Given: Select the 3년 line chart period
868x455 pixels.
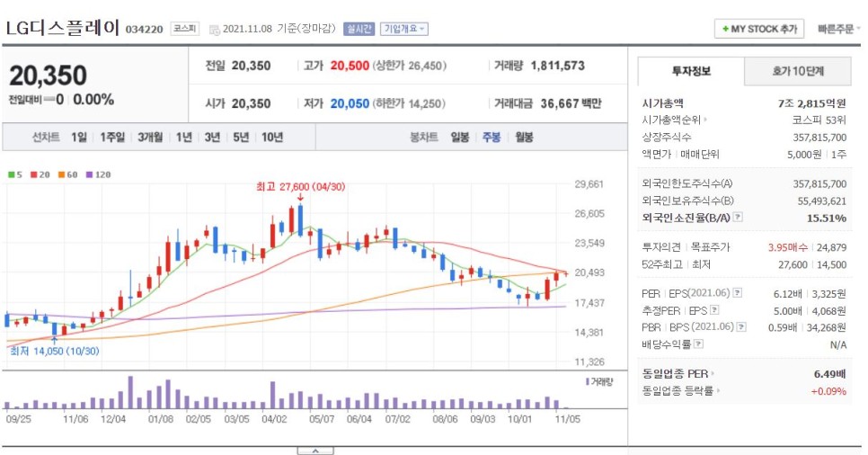Looking at the screenshot, I should 212,137.
